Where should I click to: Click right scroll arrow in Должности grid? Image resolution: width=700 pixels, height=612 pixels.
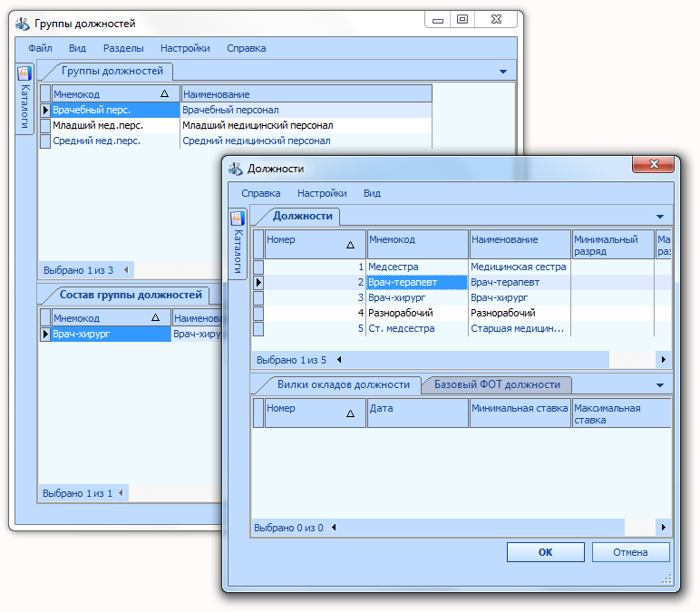tap(664, 360)
